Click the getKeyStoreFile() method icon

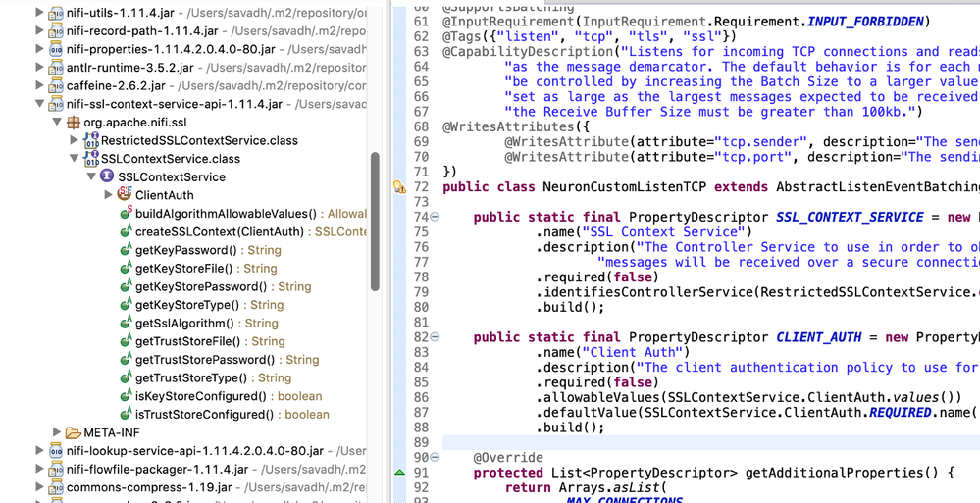pyautogui.click(x=126, y=268)
